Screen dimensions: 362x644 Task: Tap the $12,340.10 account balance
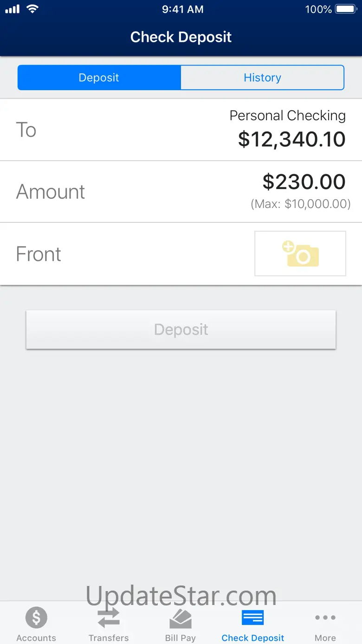[291, 139]
